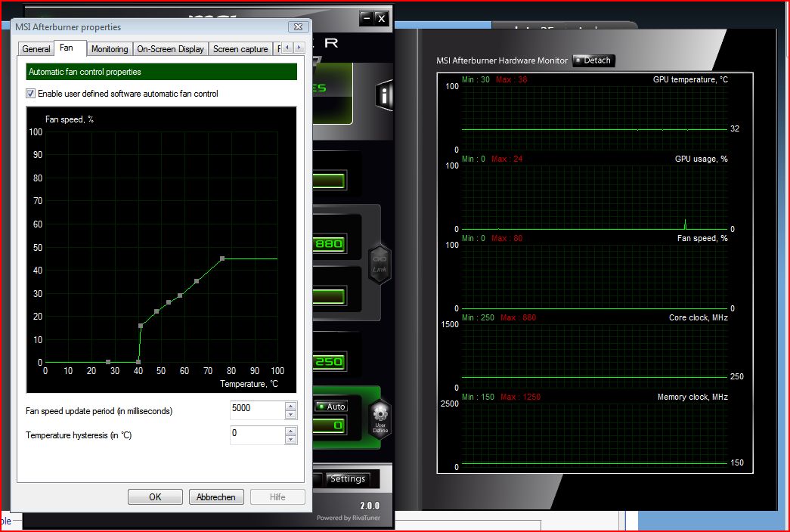
Task: Open the Afterburner information (i) icon
Action: click(384, 95)
